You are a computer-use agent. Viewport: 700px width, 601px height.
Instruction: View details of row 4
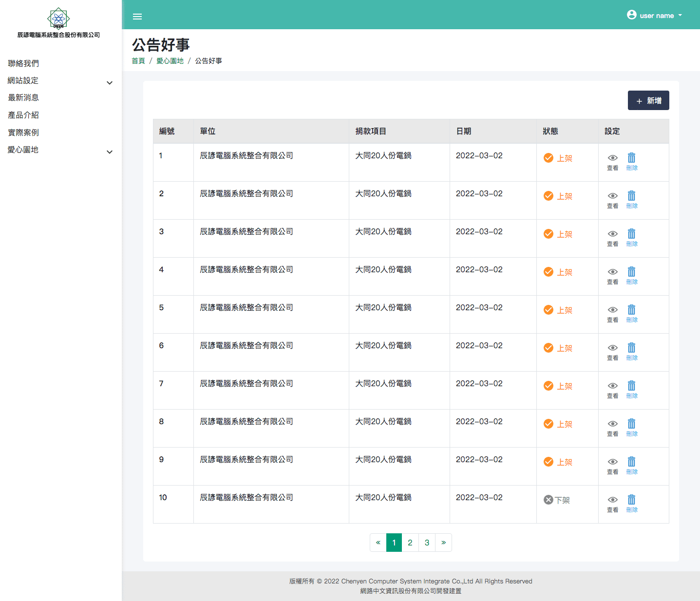click(x=613, y=276)
